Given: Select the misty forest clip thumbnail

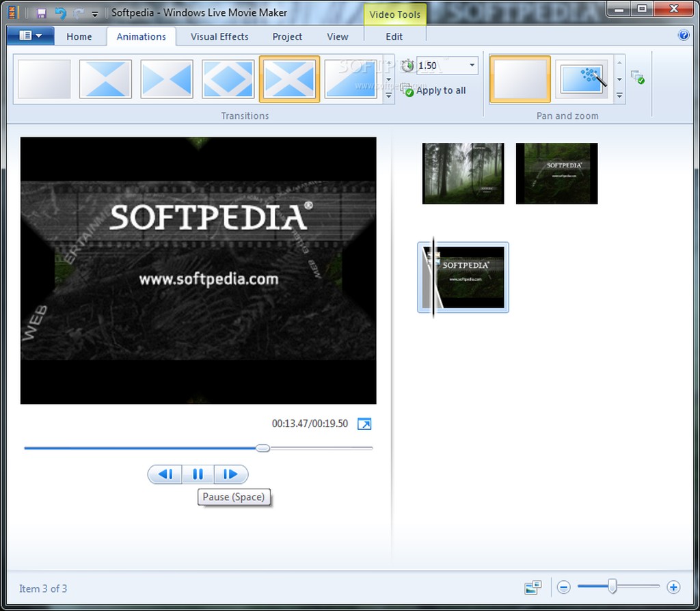Looking at the screenshot, I should tap(463, 174).
